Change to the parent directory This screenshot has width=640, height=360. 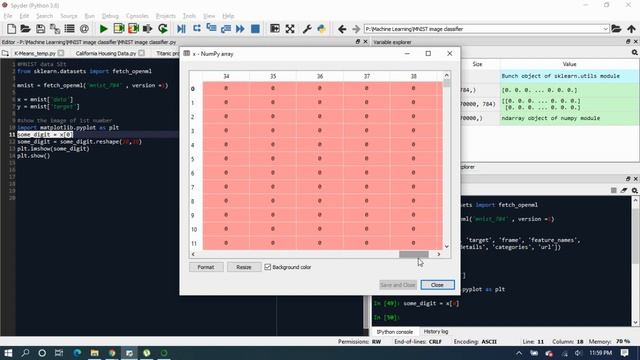point(631,29)
